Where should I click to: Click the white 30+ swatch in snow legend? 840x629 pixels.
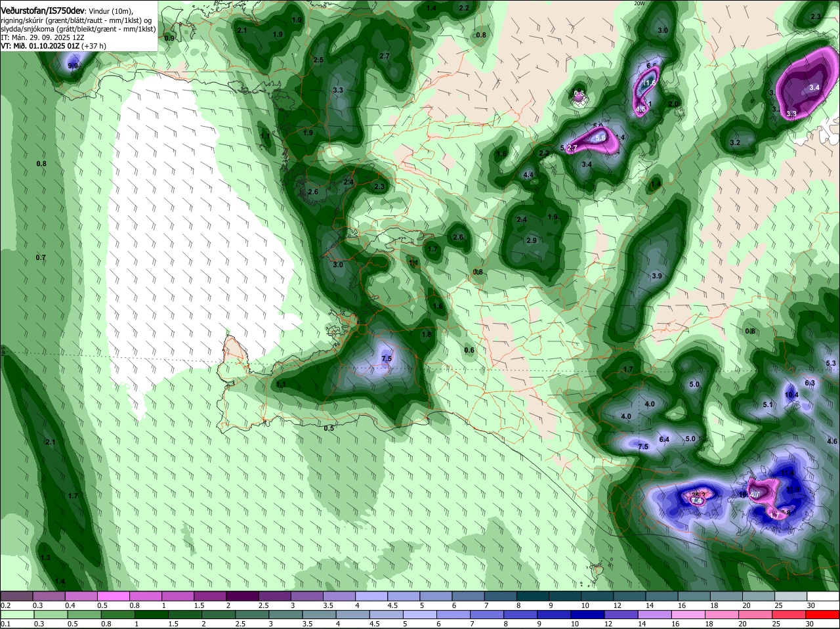tap(823, 596)
